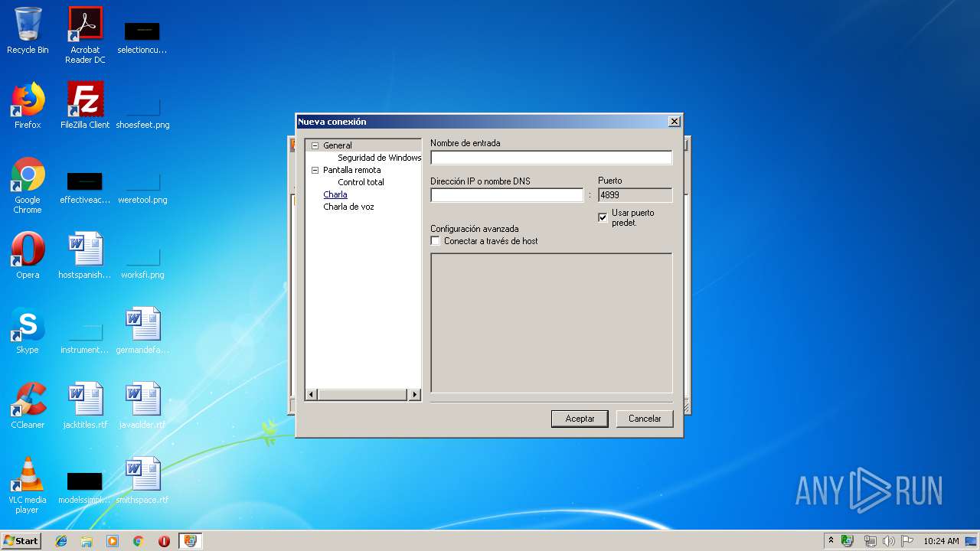Uncheck Usar puerto predet. checkbox
Image resolution: width=980 pixels, height=551 pixels.
(x=603, y=217)
